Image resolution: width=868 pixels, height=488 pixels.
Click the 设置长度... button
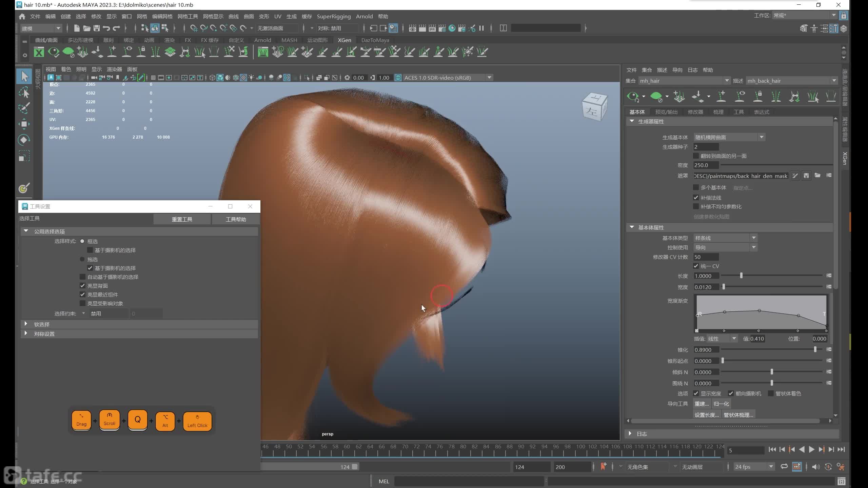click(x=707, y=415)
